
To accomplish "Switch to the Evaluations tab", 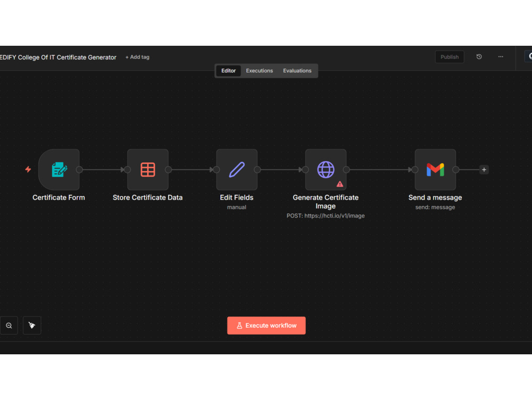I will [x=297, y=71].
